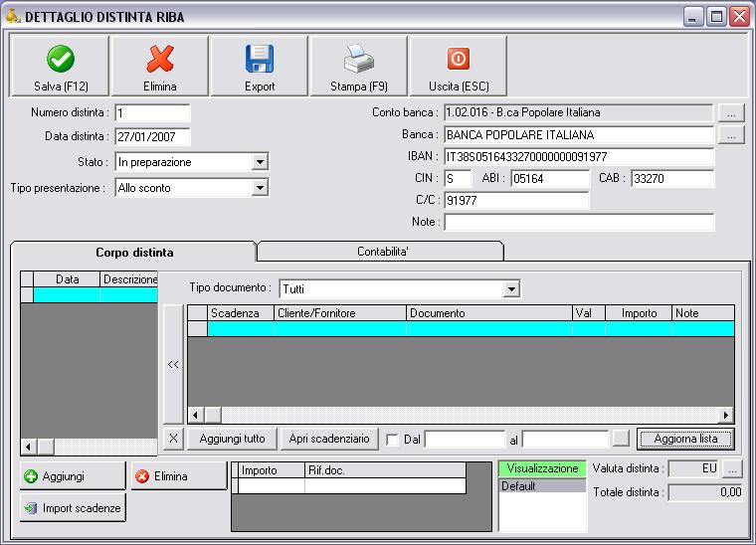The image size is (756, 545).
Task: Click the money bag title bar icon
Action: coord(13,16)
